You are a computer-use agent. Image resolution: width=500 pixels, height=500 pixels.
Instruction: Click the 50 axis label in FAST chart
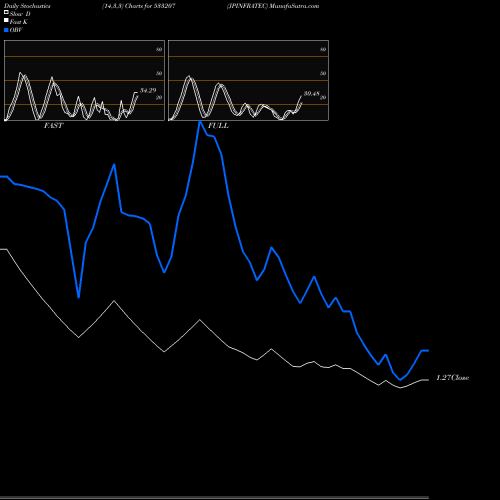[159, 73]
